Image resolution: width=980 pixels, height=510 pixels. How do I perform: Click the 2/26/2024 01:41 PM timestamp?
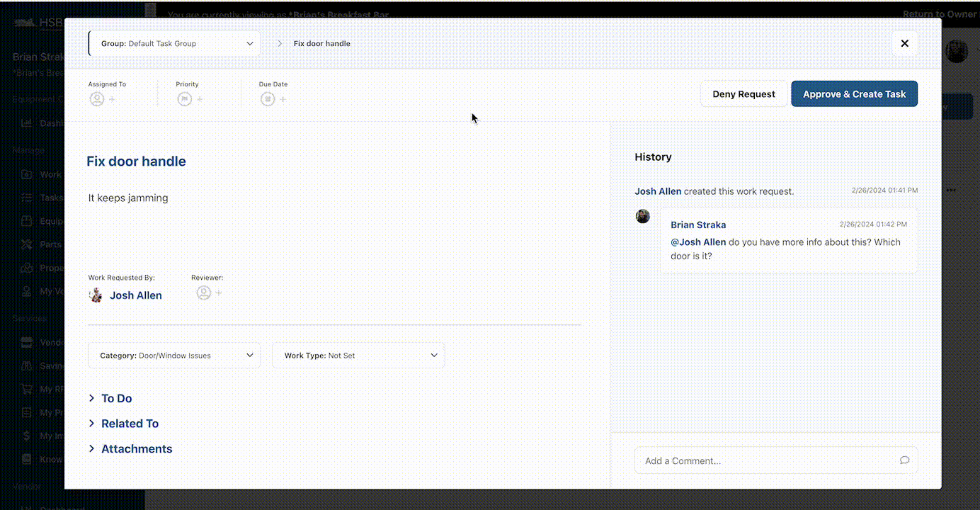point(884,191)
